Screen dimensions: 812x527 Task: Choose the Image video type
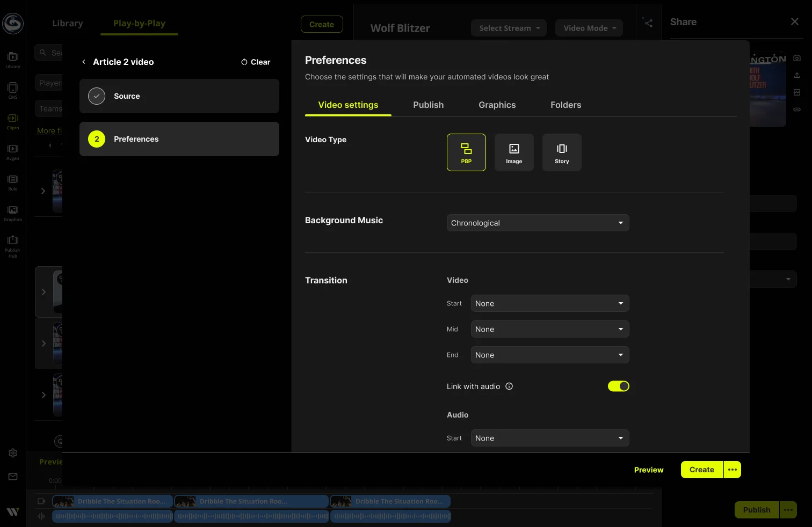tap(514, 152)
